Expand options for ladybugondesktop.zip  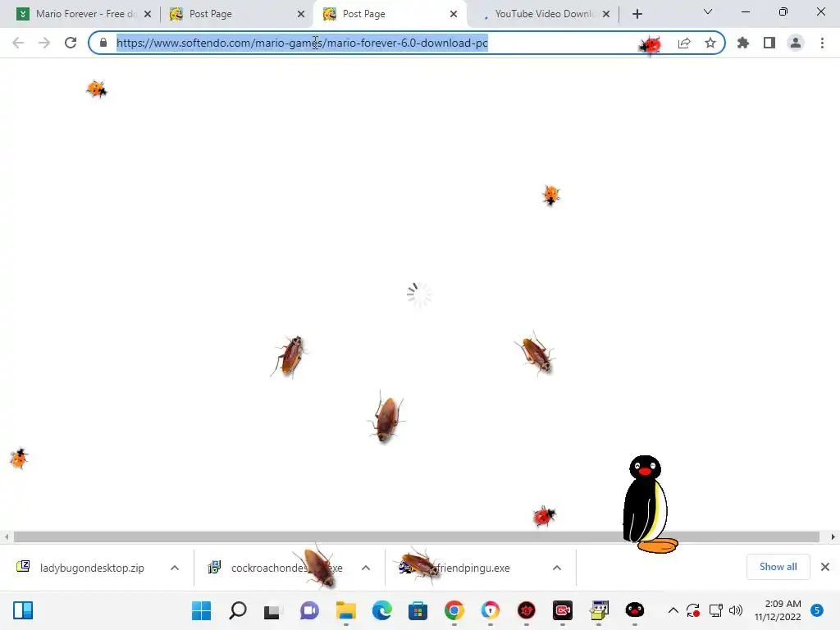175,568
